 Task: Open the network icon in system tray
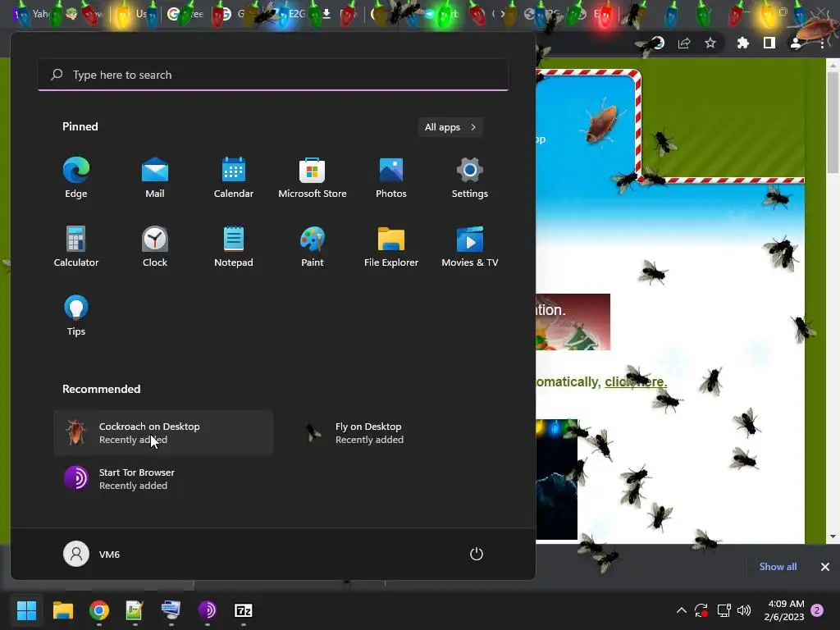(x=724, y=610)
